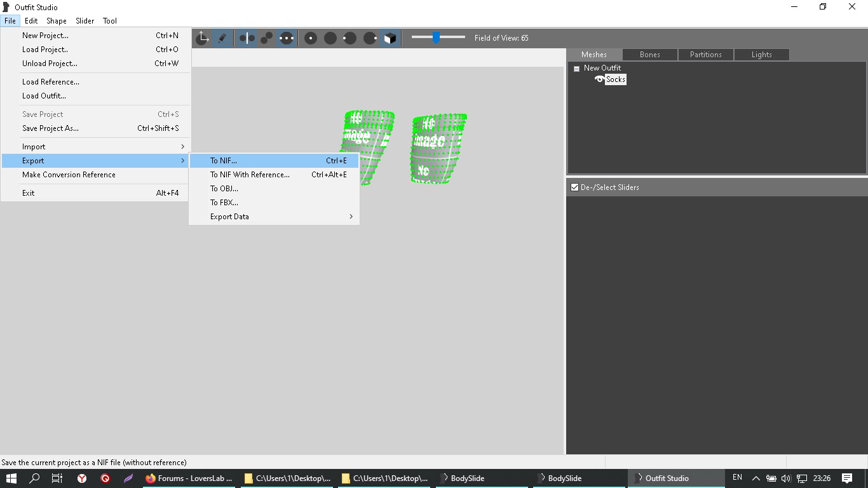
Task: Switch to first BodySlide taskbar window
Action: (482, 478)
